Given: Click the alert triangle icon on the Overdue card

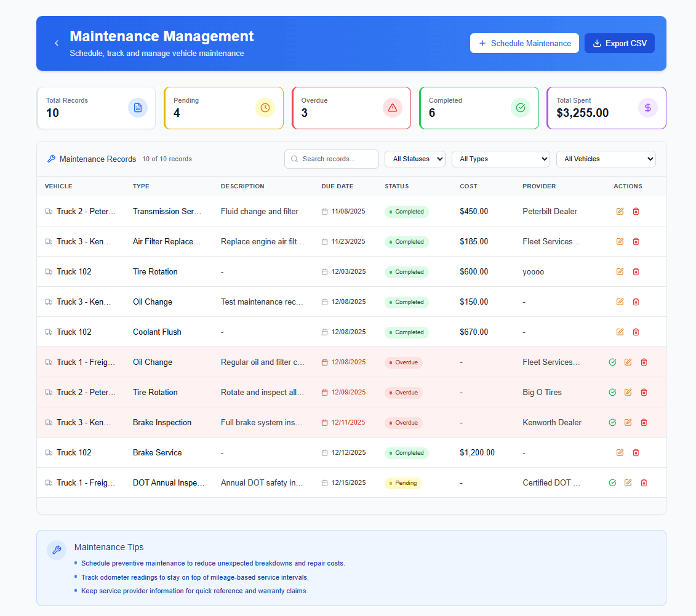Looking at the screenshot, I should tap(393, 108).
